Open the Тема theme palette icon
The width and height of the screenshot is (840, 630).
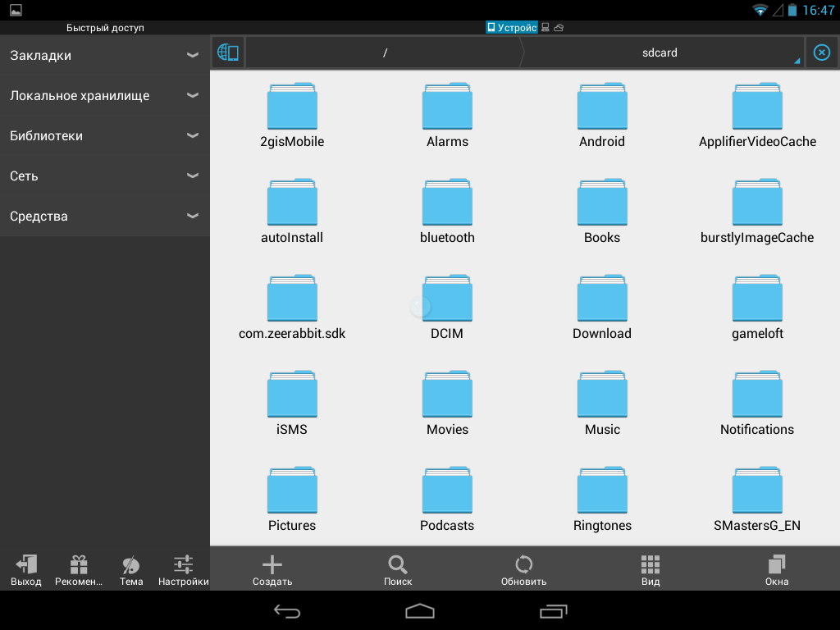coord(131,565)
